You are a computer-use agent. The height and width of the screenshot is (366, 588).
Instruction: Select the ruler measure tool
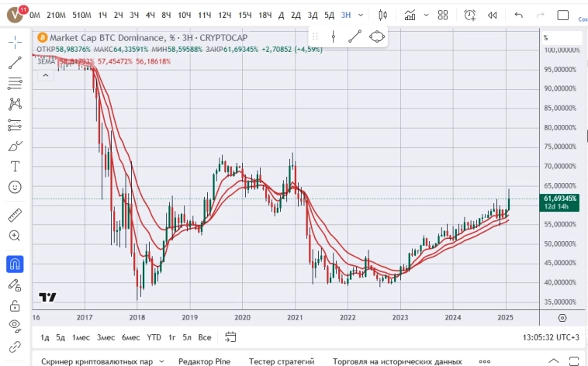(15, 214)
